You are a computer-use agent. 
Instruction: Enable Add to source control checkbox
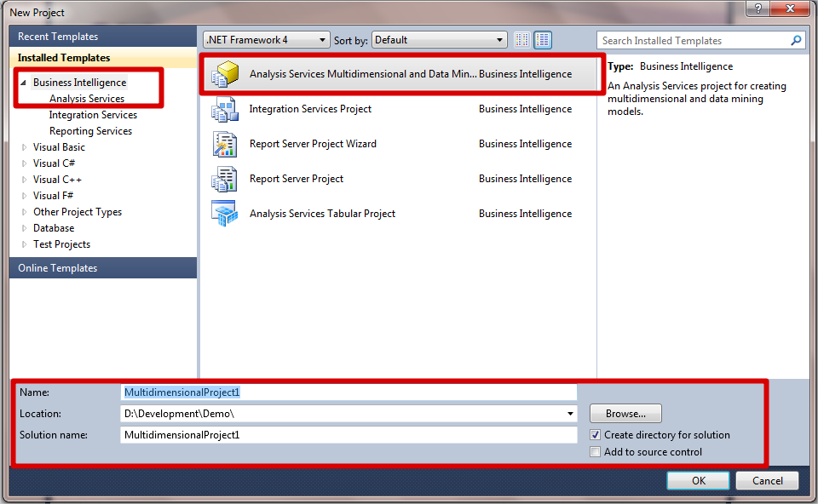596,452
